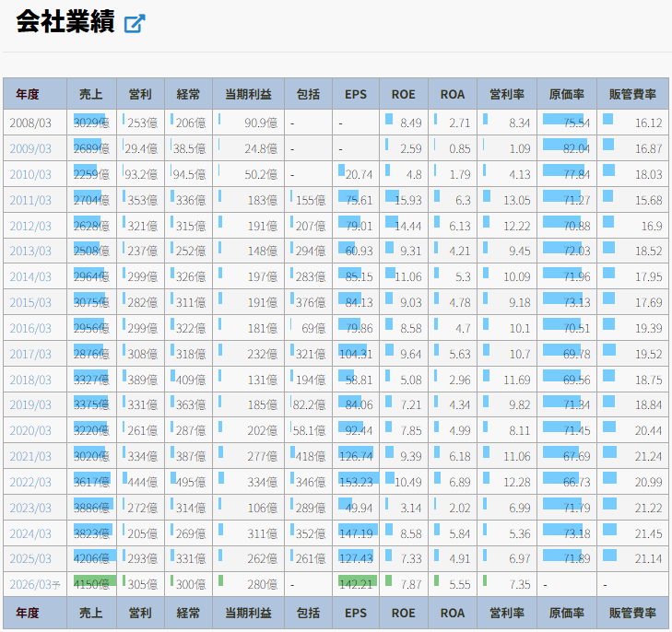
Task: Open the external link icon beside 会社業績
Action: pos(135,24)
